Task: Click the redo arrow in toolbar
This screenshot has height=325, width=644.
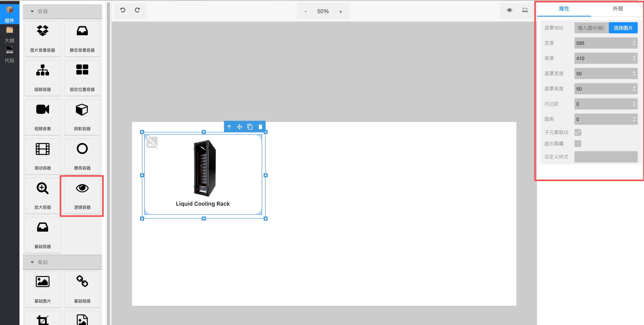Action: click(137, 10)
